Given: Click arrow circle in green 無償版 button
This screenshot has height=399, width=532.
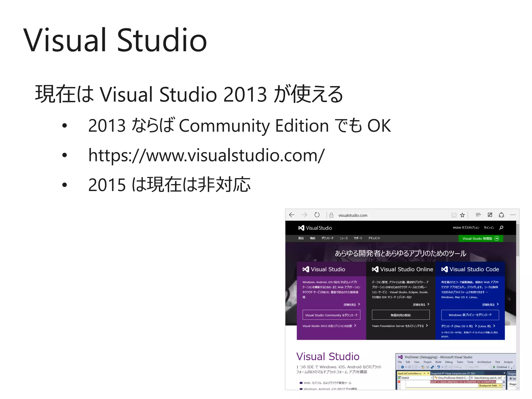Looking at the screenshot, I should point(497,238).
